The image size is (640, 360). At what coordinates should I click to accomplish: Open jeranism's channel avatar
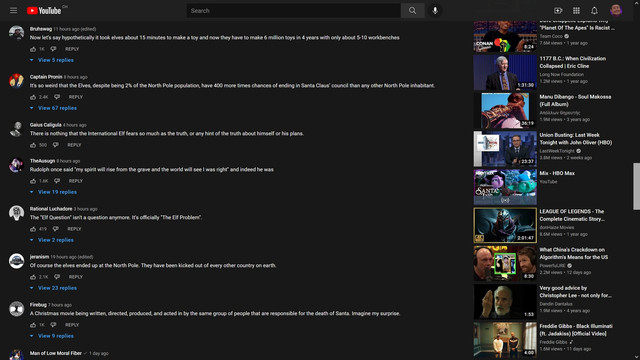tap(16, 261)
